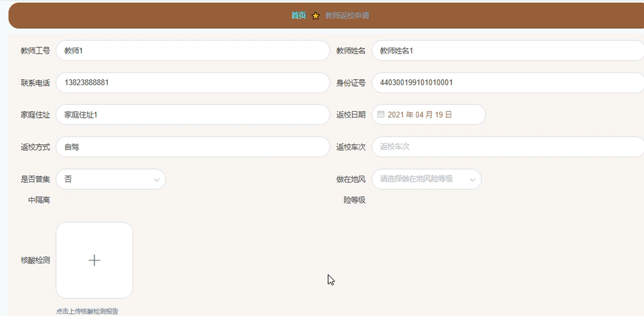Click the star icon in breadcrumb
This screenshot has height=316, width=644.
pyautogui.click(x=315, y=16)
